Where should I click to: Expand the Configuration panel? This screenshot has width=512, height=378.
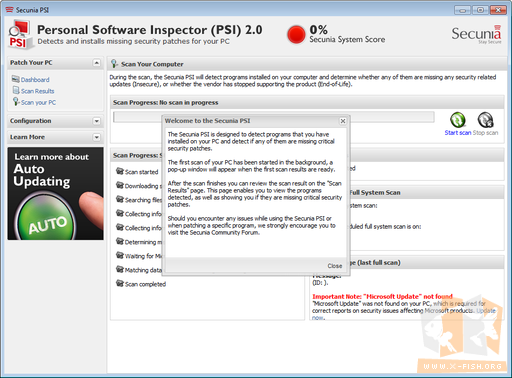96,121
